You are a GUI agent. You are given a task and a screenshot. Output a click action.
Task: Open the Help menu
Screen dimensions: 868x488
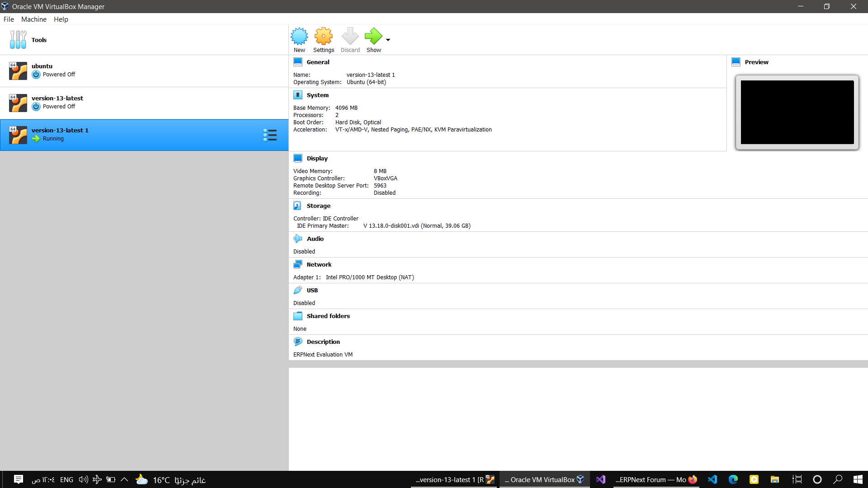click(x=61, y=19)
